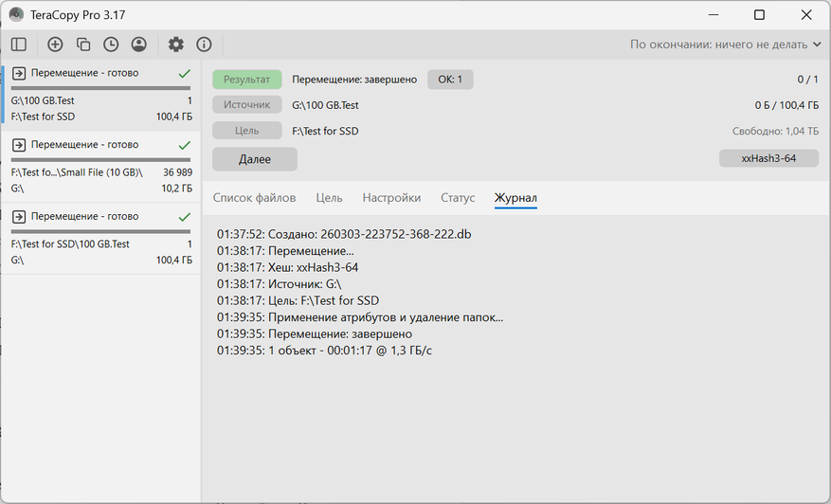Open the copy/clone task icon
Screen dimensions: 831x504
[83, 45]
